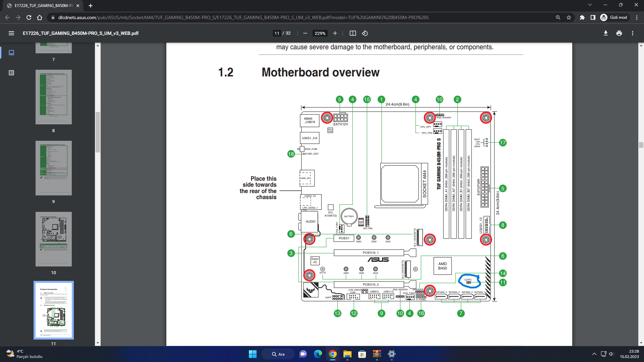Viewport: 644px width, 362px height.
Task: Open File Explorer from the taskbar
Action: click(347, 354)
